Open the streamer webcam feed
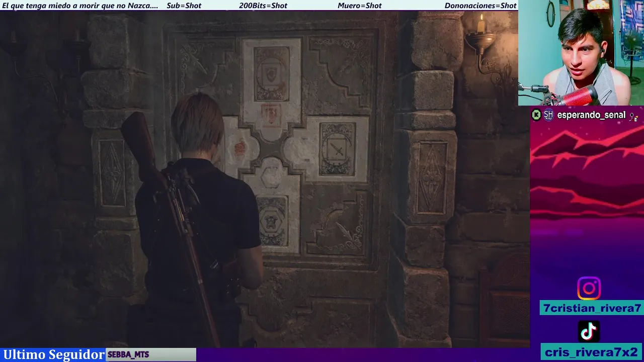 click(581, 52)
